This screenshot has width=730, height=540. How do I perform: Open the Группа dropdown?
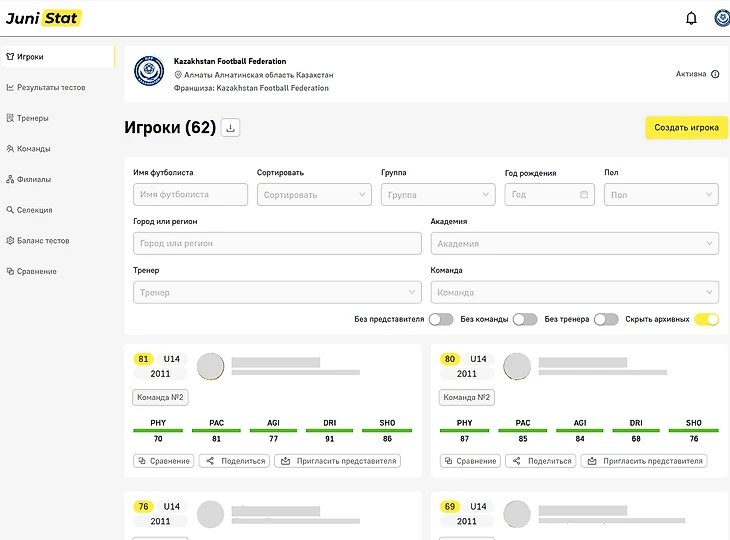[439, 195]
